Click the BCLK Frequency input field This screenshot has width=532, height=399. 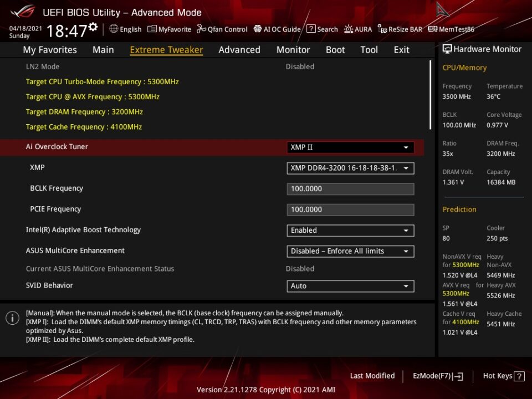(x=350, y=189)
